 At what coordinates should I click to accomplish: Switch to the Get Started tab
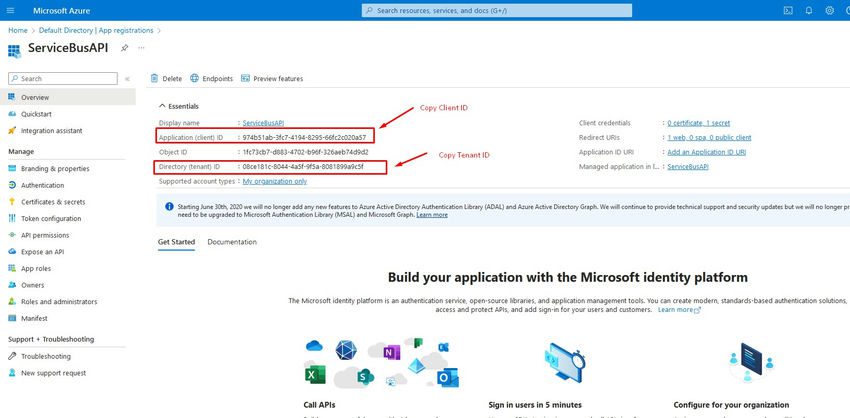tap(176, 242)
